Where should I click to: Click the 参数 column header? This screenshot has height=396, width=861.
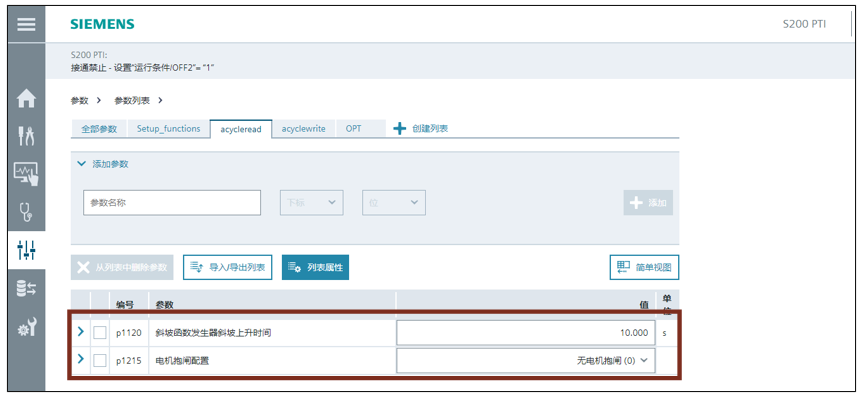click(165, 304)
